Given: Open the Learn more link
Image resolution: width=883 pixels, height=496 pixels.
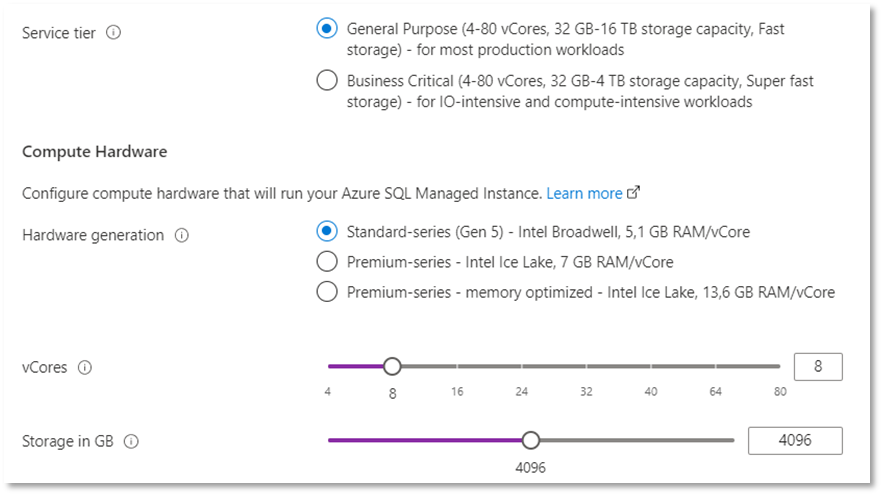Looking at the screenshot, I should [x=584, y=193].
